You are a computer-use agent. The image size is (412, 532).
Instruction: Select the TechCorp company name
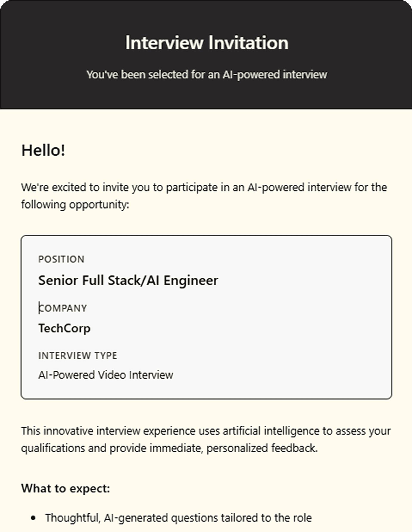coord(65,328)
